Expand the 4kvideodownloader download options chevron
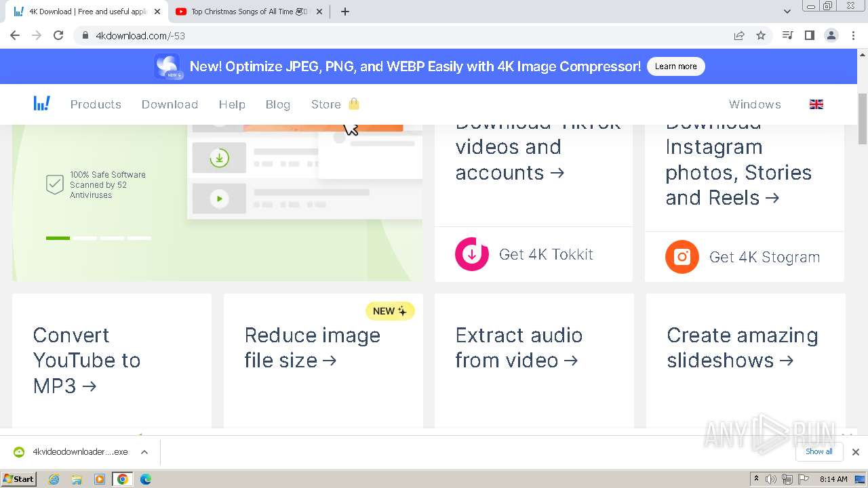Viewport: 868px width, 488px height. pos(144,452)
